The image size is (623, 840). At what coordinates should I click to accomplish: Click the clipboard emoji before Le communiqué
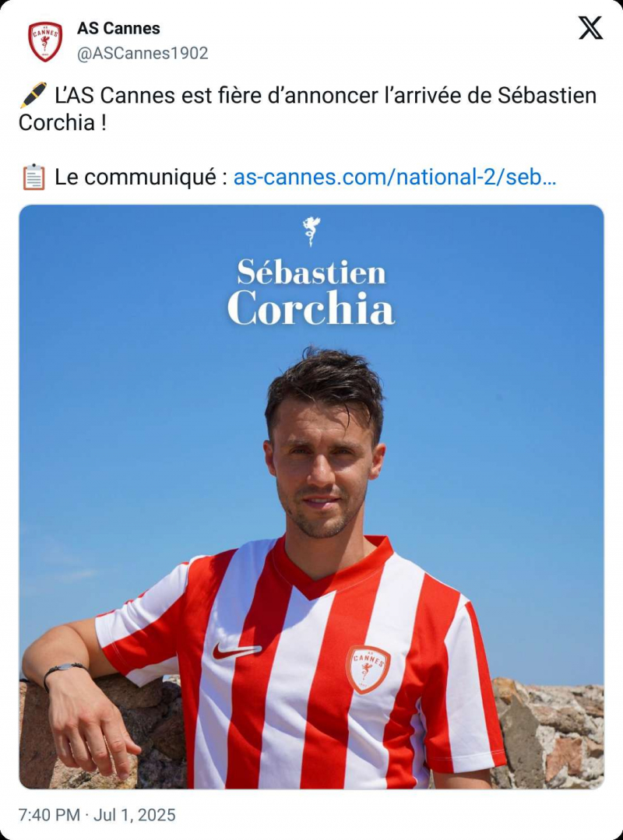[33, 177]
